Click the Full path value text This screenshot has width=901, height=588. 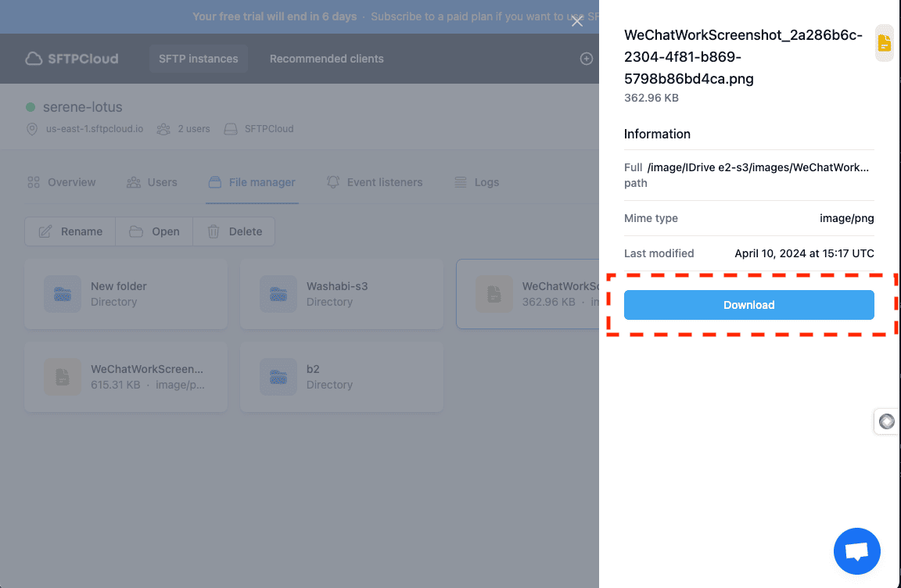[x=758, y=167]
